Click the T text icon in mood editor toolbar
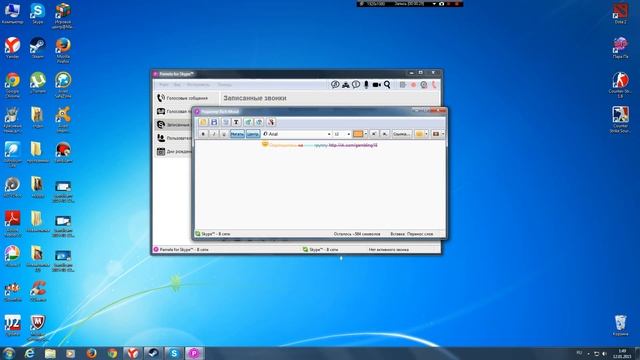The height and width of the screenshot is (360, 640). click(x=236, y=122)
